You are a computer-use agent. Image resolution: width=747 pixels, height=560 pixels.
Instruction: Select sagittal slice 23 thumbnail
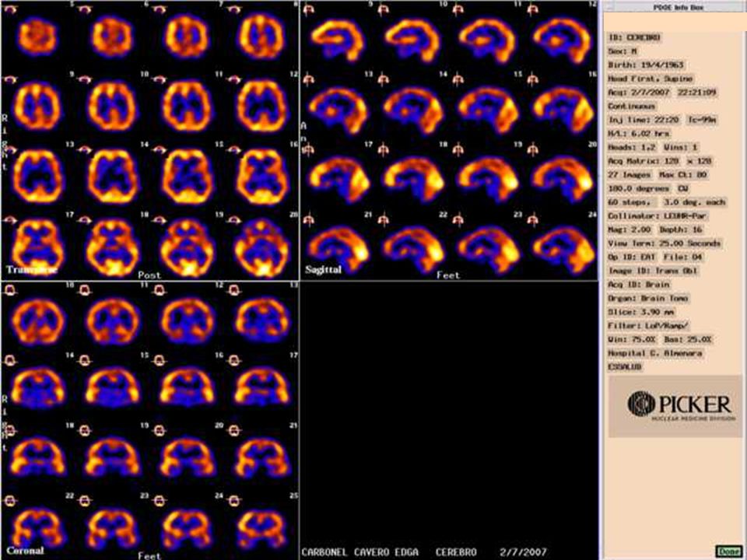[489, 250]
